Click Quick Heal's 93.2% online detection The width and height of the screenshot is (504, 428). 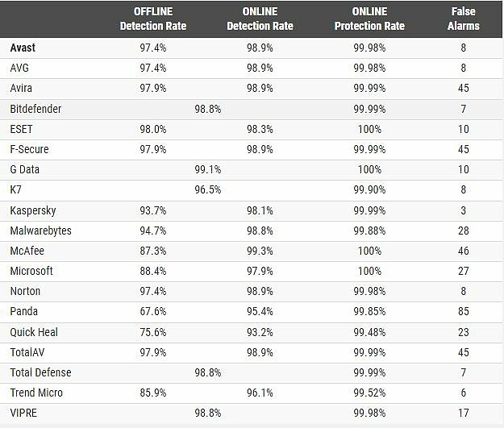pos(260,332)
